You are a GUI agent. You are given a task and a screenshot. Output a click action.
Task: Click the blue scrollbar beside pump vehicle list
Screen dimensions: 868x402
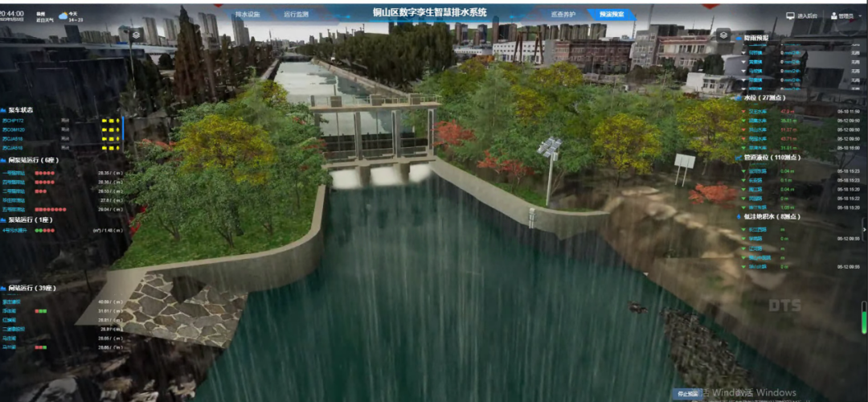[x=124, y=126]
